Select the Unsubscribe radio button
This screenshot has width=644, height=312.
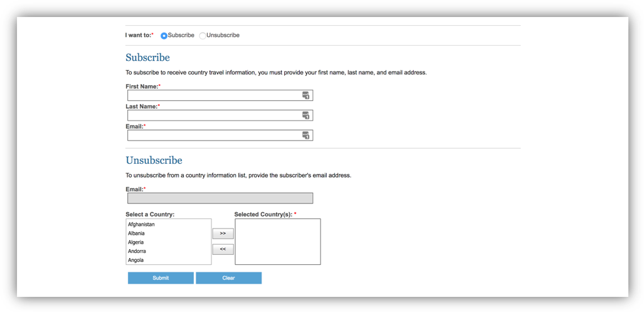(203, 36)
